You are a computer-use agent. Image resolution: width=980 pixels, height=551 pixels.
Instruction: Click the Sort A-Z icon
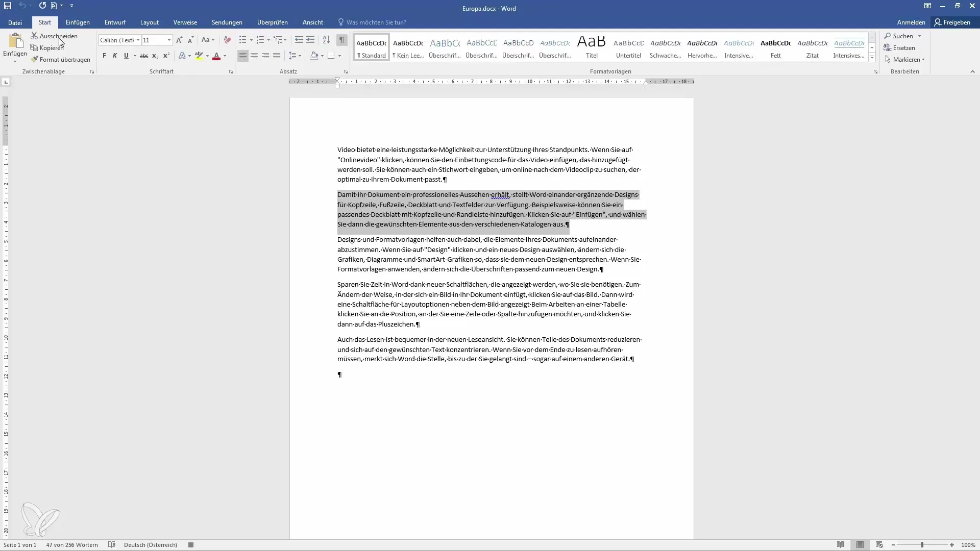[326, 40]
